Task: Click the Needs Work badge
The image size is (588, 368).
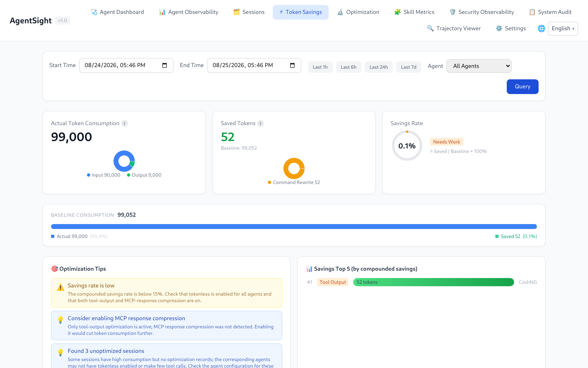Action: pos(446,142)
